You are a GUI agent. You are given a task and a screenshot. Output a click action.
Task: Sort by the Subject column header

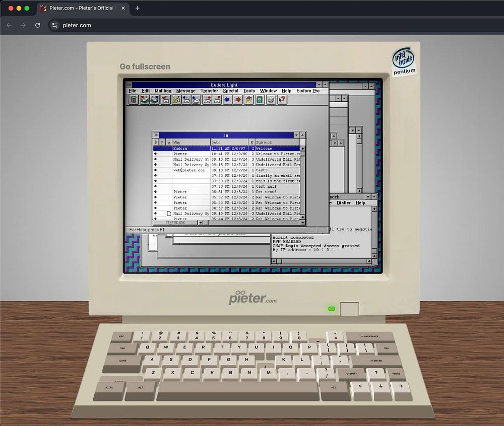pos(277,142)
